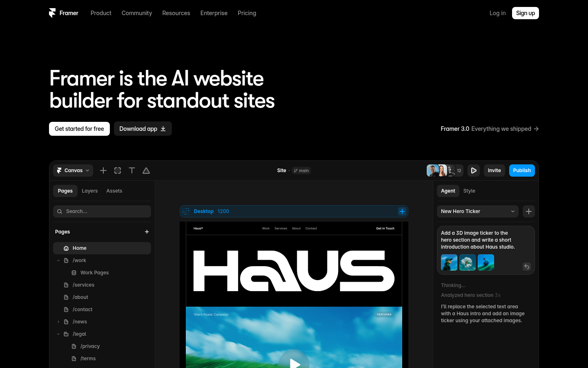
Task: Open the New Hero Ticker dropdown
Action: (478, 211)
